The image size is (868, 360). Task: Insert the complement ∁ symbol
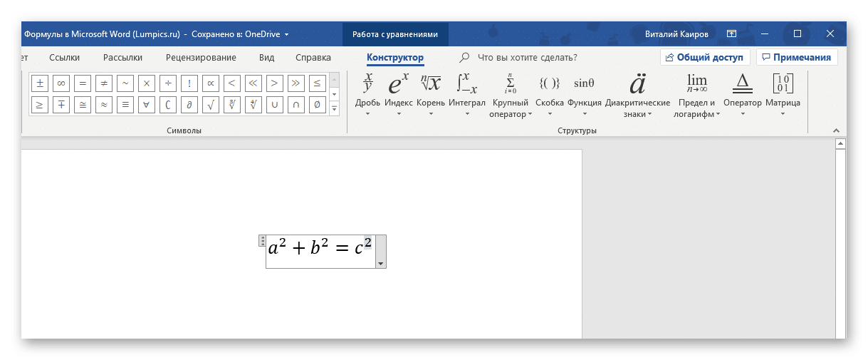point(168,105)
